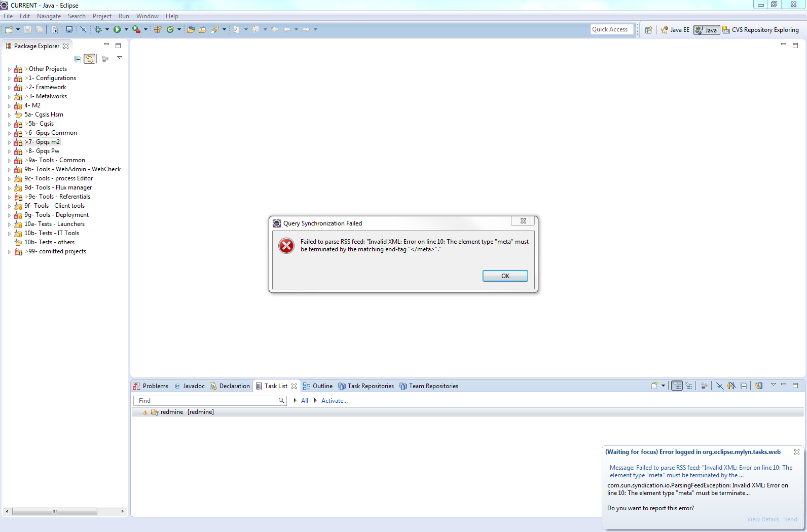The height and width of the screenshot is (532, 807).
Task: Toggle Focus on Active Task in Package Explorer
Action: 105,59
